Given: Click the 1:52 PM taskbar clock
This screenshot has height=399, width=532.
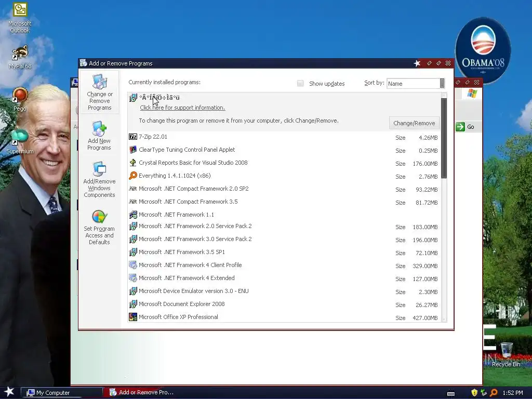Looking at the screenshot, I should point(513,393).
